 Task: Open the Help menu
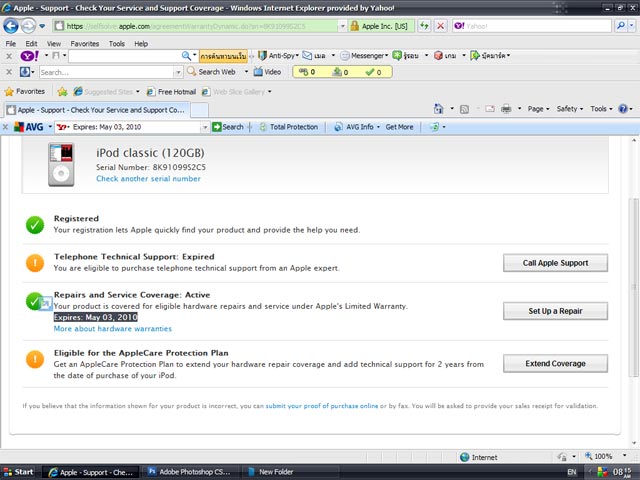pos(141,44)
